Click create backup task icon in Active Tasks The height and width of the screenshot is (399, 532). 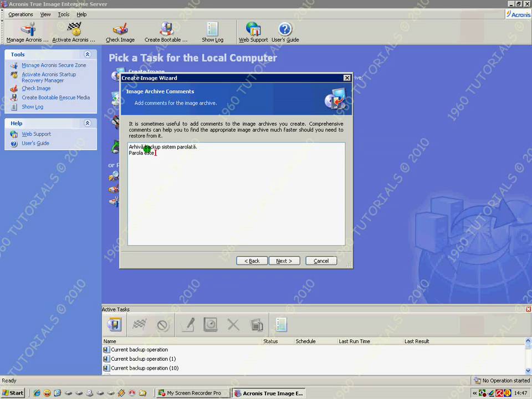pos(114,325)
